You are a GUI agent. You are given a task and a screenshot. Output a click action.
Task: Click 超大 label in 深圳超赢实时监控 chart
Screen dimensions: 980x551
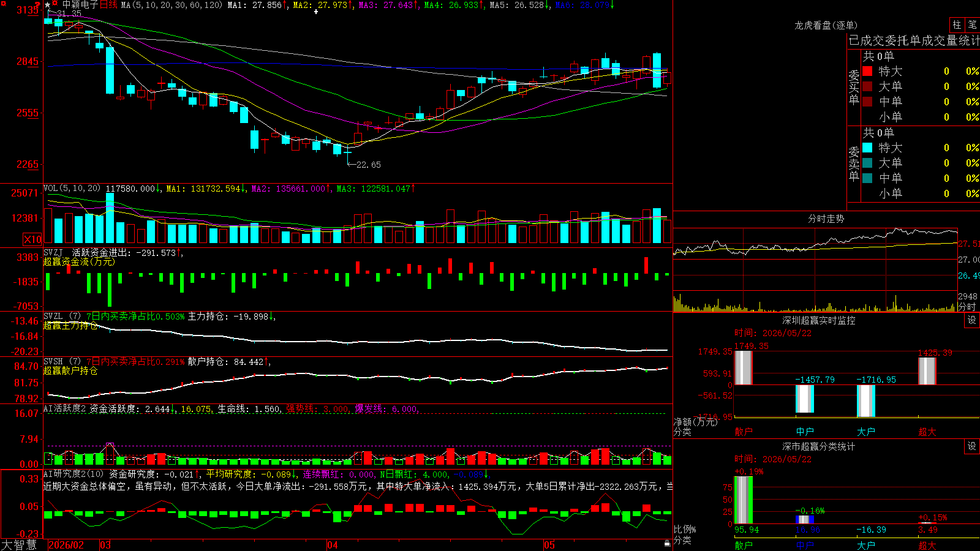927,432
